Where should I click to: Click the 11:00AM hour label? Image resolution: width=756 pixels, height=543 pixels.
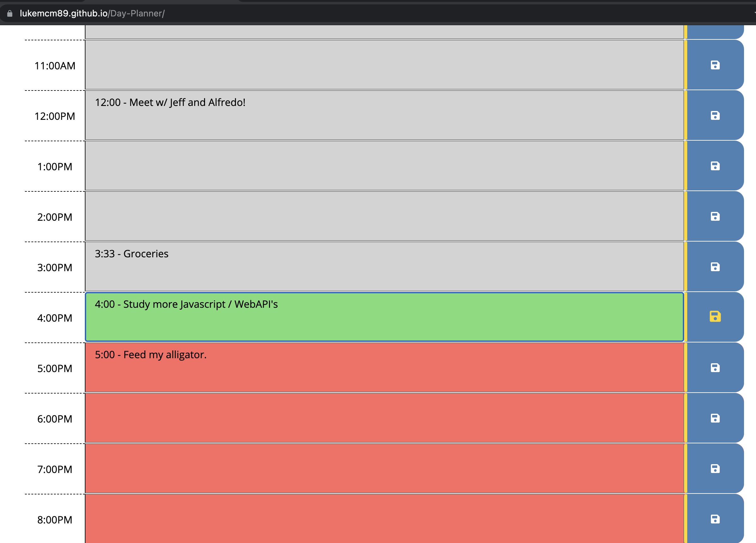pos(55,65)
